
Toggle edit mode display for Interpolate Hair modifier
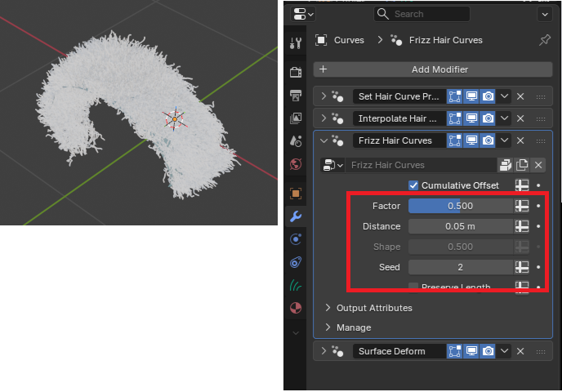(x=455, y=118)
